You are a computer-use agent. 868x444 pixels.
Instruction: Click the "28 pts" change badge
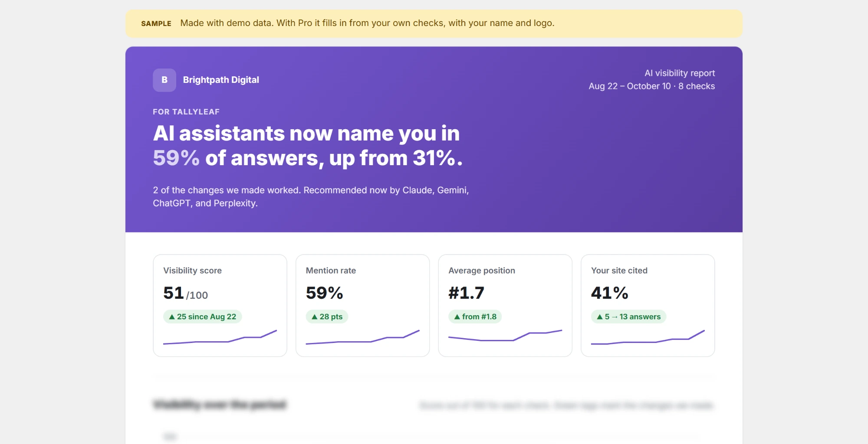327,317
